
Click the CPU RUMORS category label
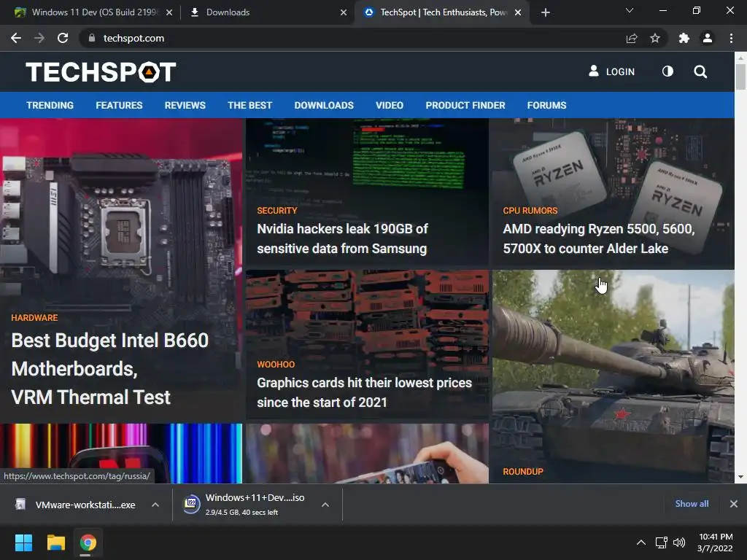(530, 211)
